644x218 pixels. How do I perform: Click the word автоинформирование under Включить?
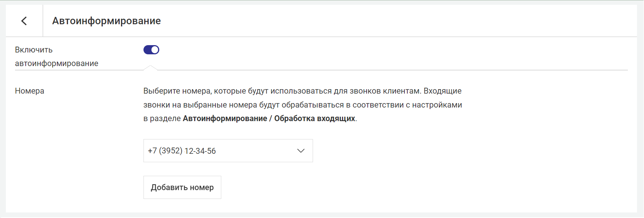57,63
